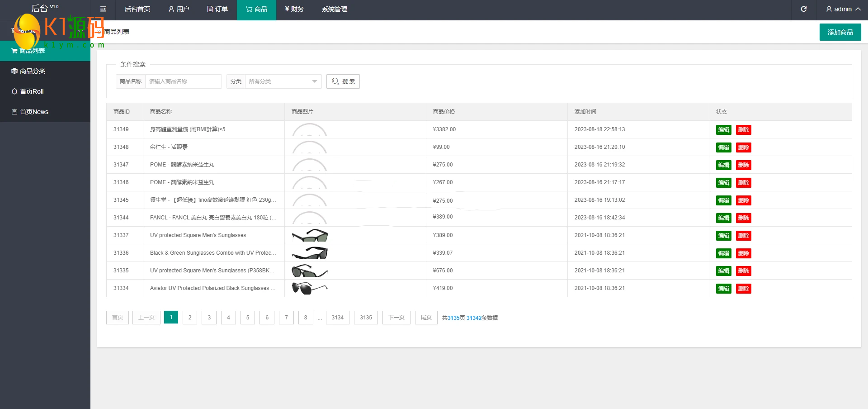Jump to page 3135 in pagination
This screenshot has height=409, width=868.
point(366,318)
